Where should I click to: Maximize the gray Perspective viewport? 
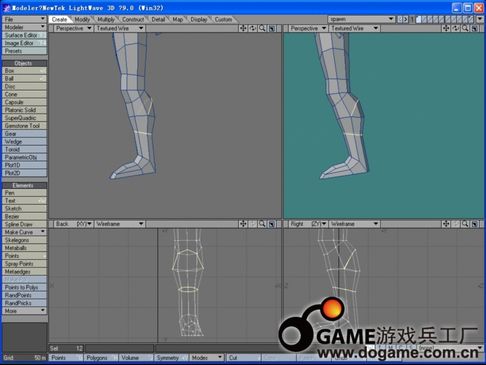point(272,28)
